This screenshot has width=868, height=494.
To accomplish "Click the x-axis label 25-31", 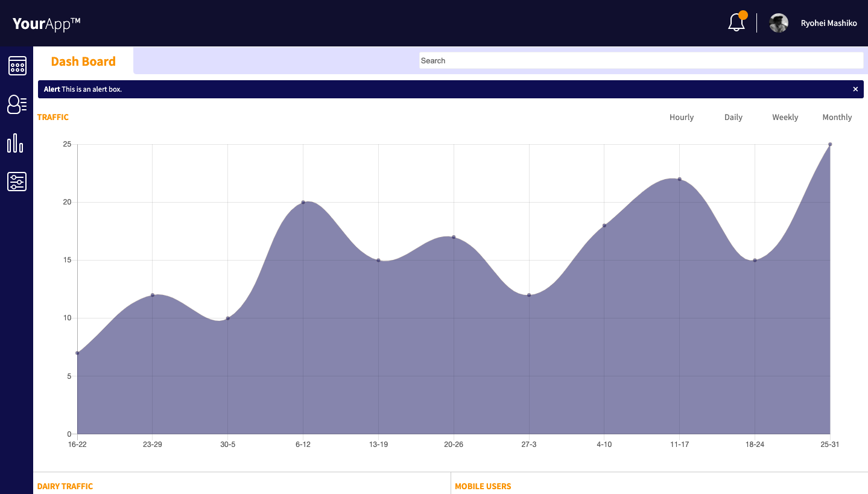I will coord(829,445).
